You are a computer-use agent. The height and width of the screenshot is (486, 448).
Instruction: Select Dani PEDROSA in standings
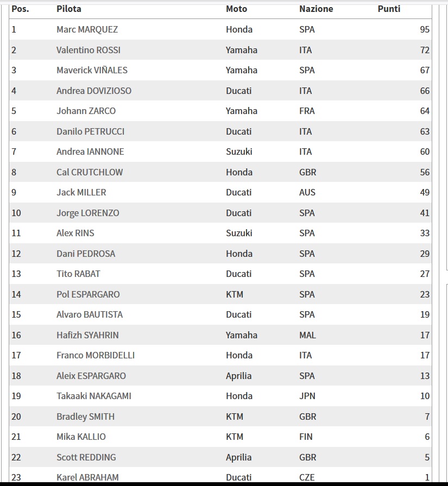point(86,254)
